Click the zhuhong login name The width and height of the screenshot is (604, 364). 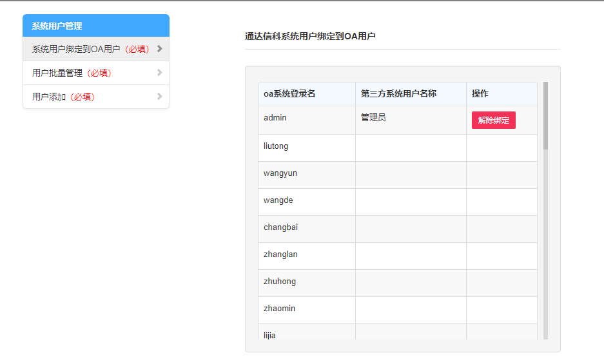click(280, 282)
